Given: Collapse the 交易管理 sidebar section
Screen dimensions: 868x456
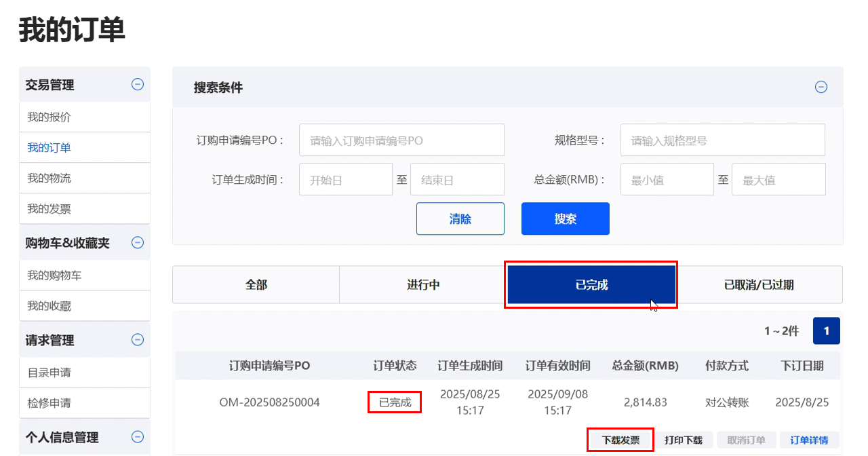Looking at the screenshot, I should (x=138, y=85).
